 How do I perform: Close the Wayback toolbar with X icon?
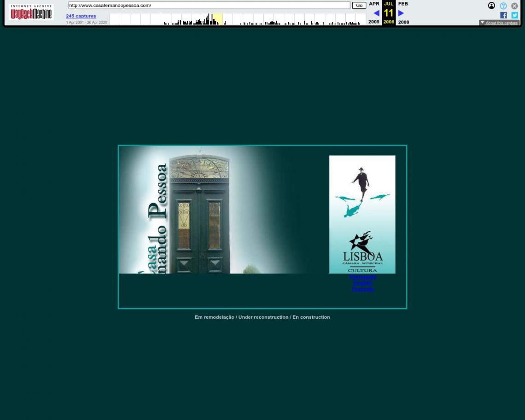(x=514, y=6)
